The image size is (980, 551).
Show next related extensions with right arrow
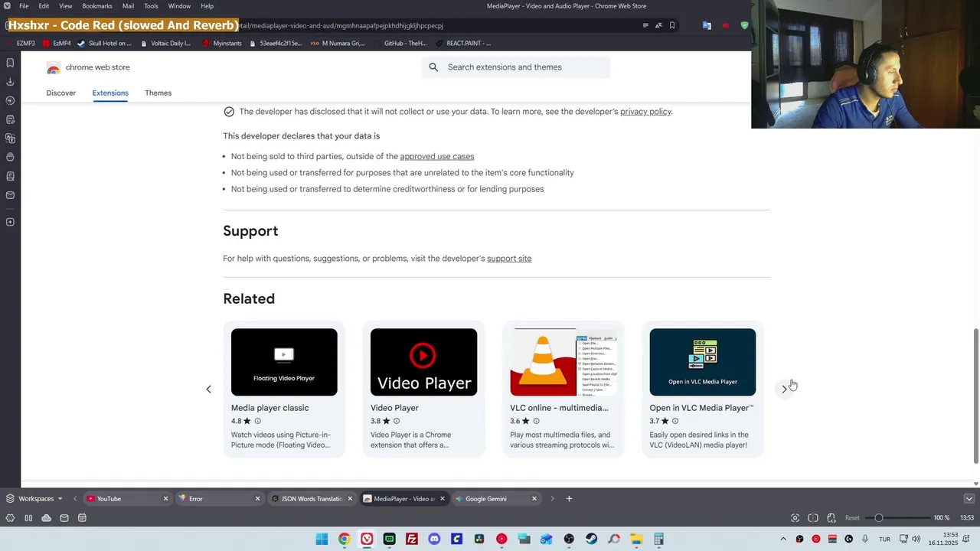tap(784, 389)
